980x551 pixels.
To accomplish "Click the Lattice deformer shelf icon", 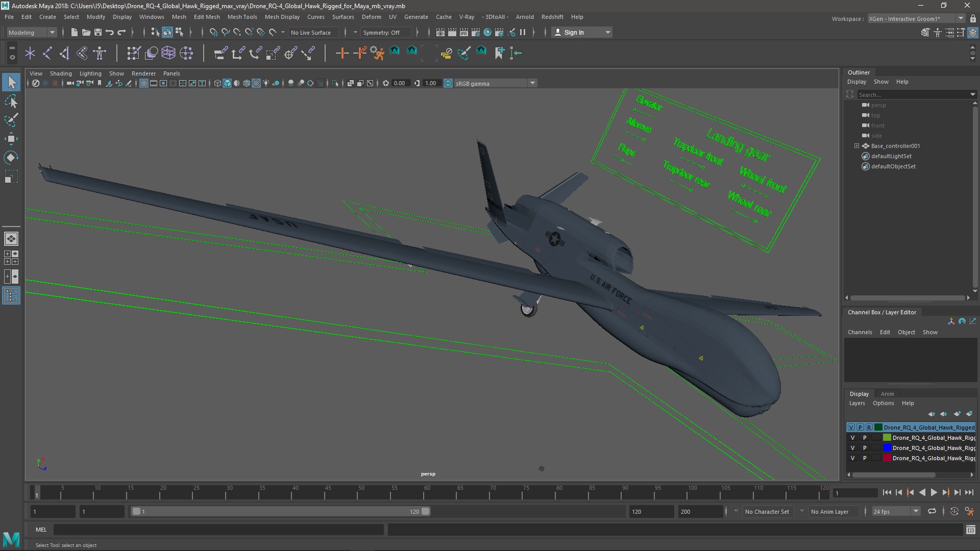I will click(168, 53).
